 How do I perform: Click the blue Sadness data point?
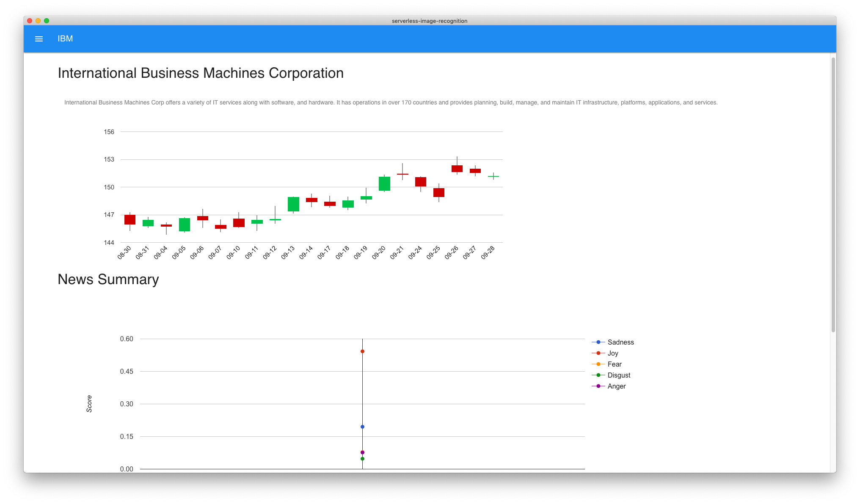[x=362, y=427]
